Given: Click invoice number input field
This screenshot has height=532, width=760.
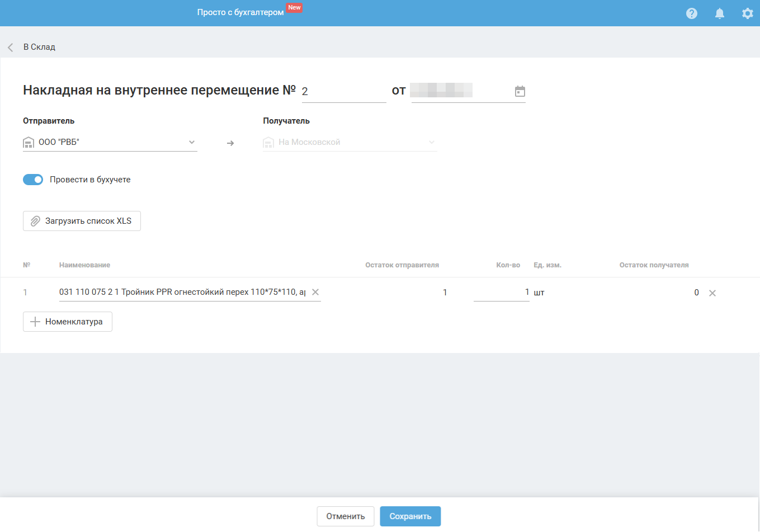Looking at the screenshot, I should 344,91.
